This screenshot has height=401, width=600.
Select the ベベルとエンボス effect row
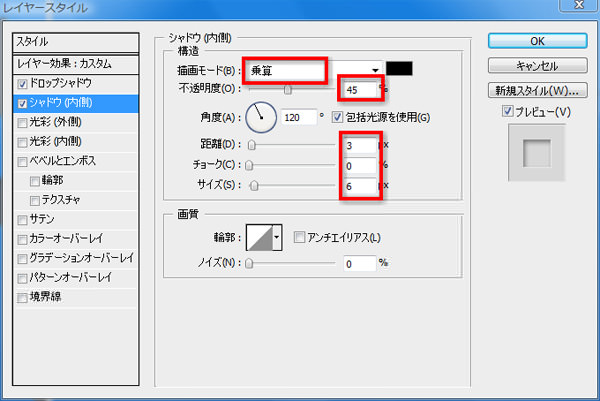75,161
